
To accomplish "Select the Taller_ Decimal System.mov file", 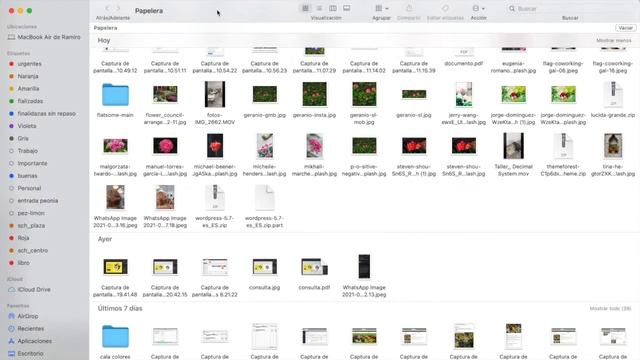I will (x=513, y=146).
